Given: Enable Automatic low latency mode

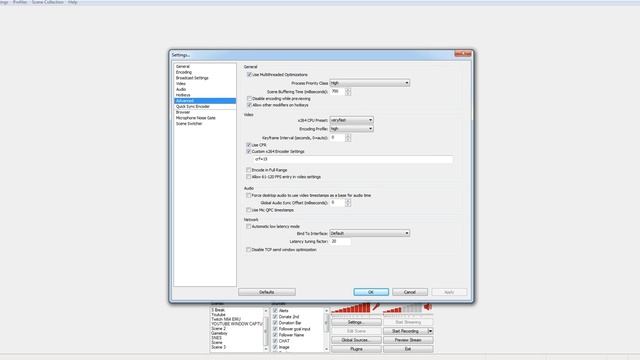Looking at the screenshot, I should click(x=249, y=226).
